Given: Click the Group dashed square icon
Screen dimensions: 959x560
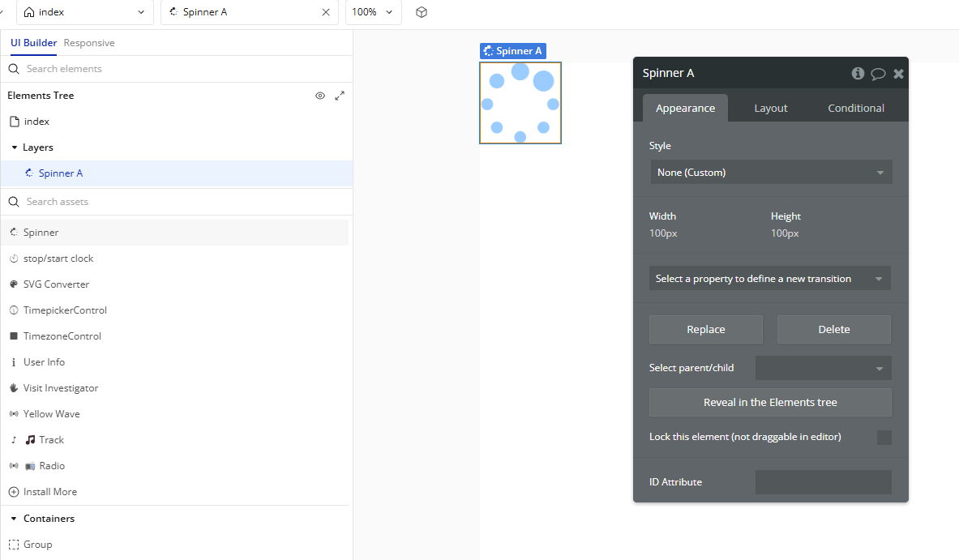Looking at the screenshot, I should click(14, 544).
